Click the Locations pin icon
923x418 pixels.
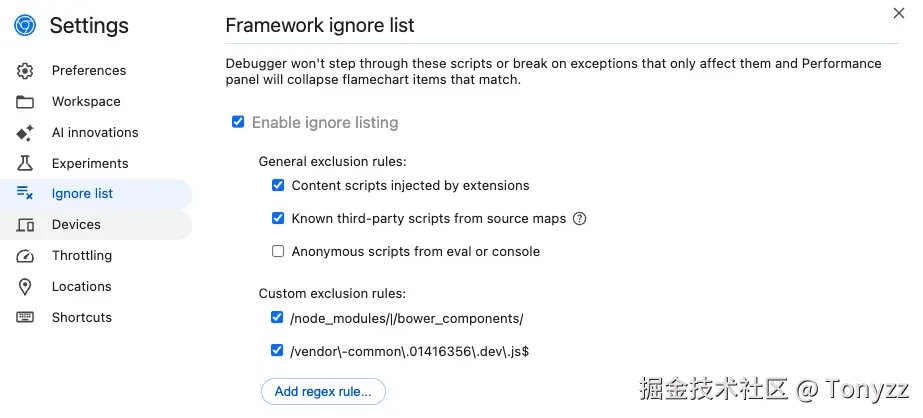pos(25,287)
